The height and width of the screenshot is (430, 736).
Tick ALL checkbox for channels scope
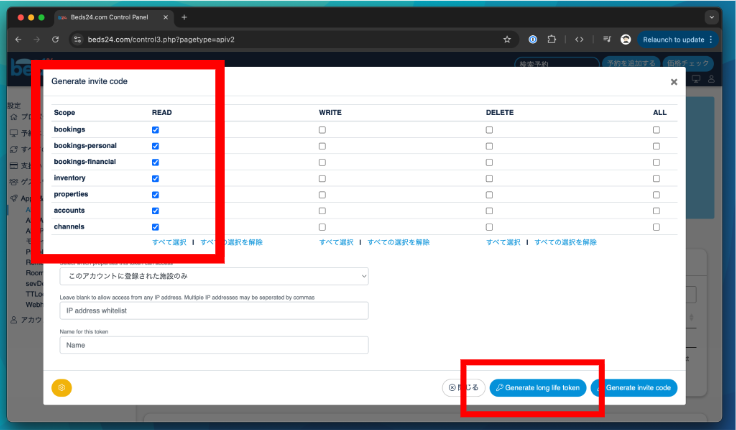coord(656,227)
